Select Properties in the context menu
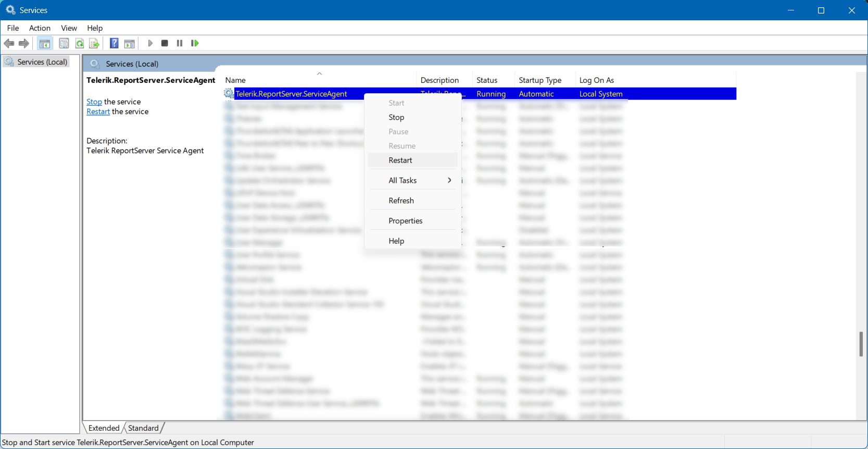868x449 pixels. point(406,221)
